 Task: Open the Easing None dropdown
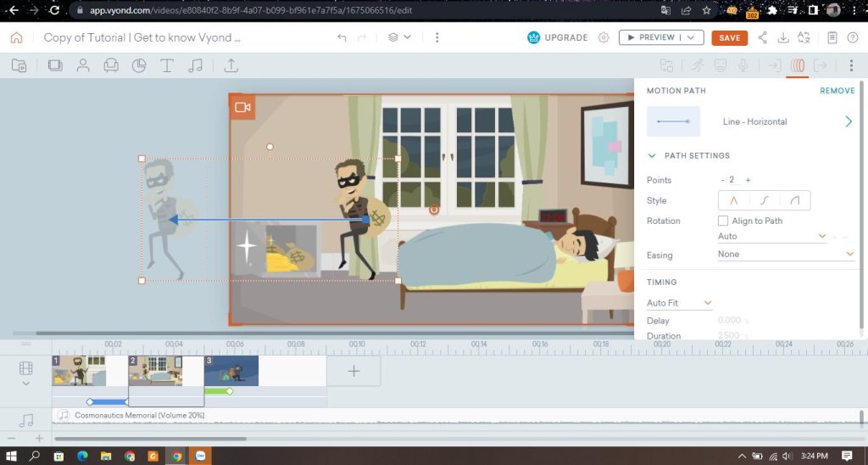click(786, 254)
